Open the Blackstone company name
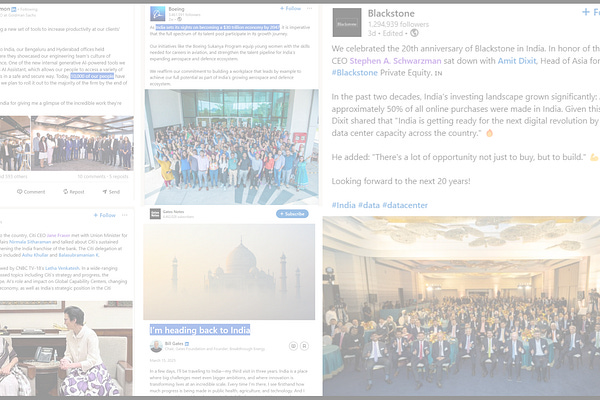Viewport: 600px width, 400px height. (x=391, y=13)
